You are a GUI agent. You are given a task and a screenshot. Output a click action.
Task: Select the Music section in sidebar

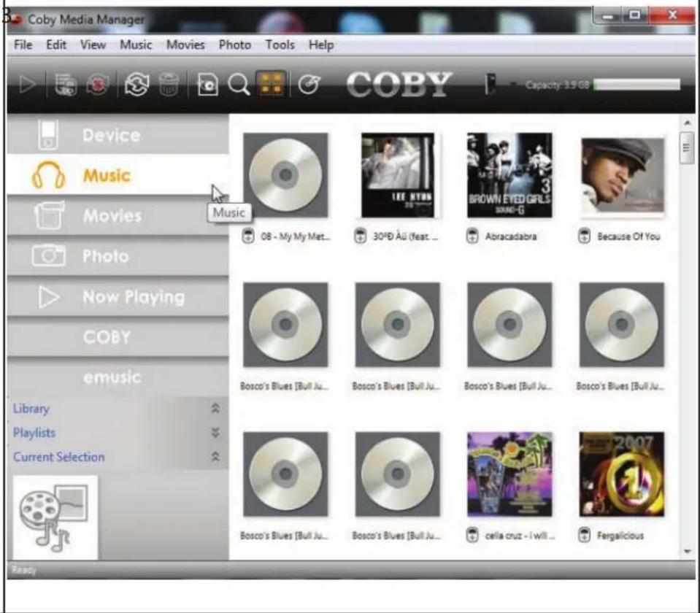tap(118, 175)
